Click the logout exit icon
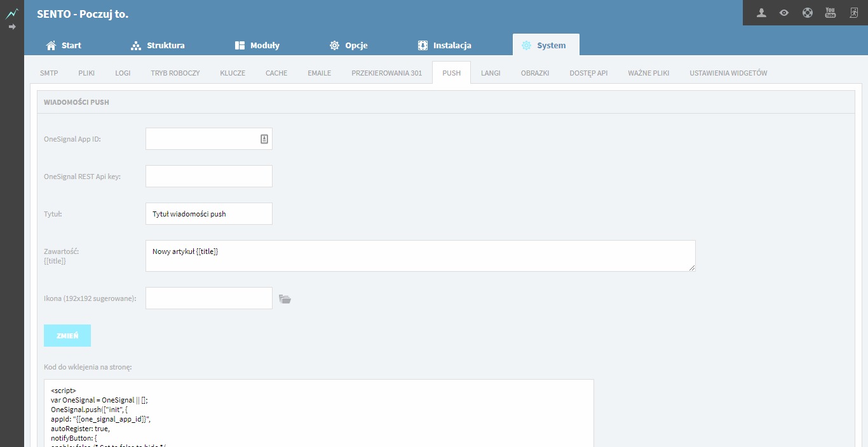Image resolution: width=868 pixels, height=447 pixels. coord(853,13)
